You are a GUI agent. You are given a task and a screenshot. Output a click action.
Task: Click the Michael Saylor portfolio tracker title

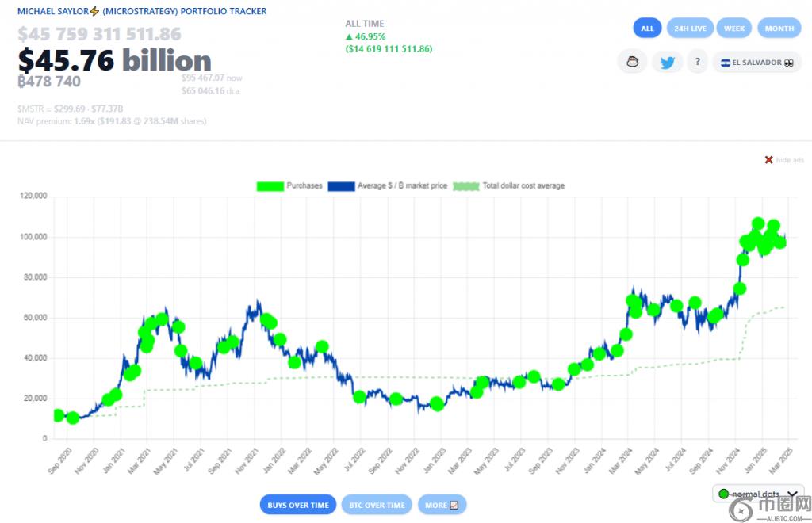[x=142, y=12]
